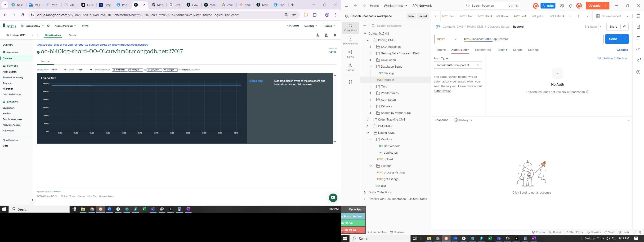This screenshot has height=242, width=644.
Task: Click the New button in Postman
Action: click(411, 16)
